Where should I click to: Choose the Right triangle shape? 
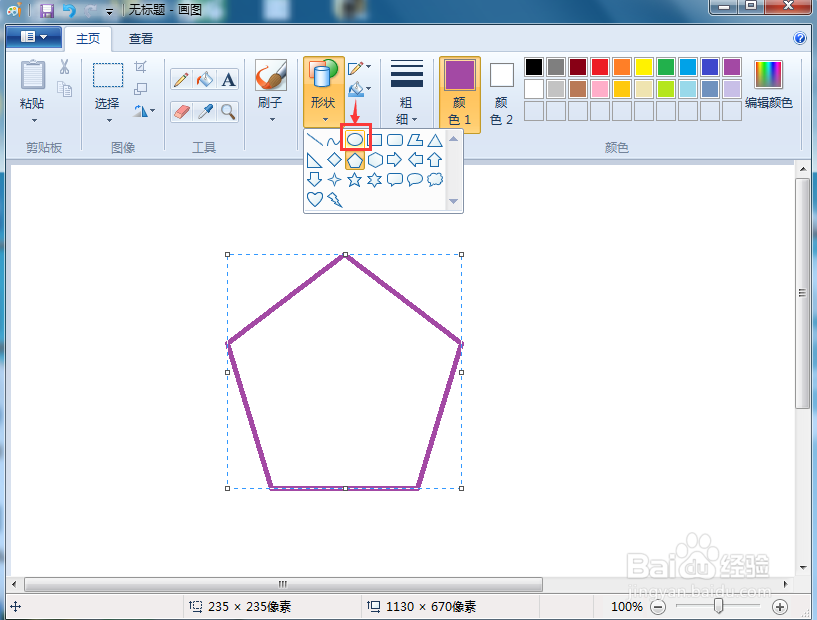tap(314, 160)
